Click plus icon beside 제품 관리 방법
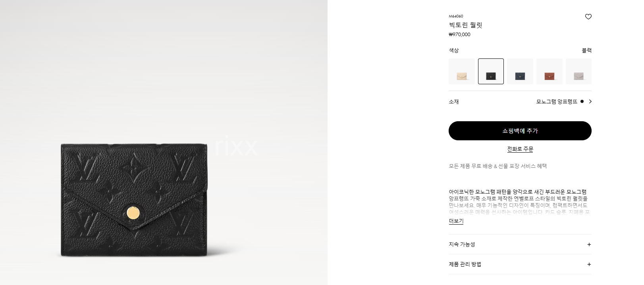 point(589,264)
